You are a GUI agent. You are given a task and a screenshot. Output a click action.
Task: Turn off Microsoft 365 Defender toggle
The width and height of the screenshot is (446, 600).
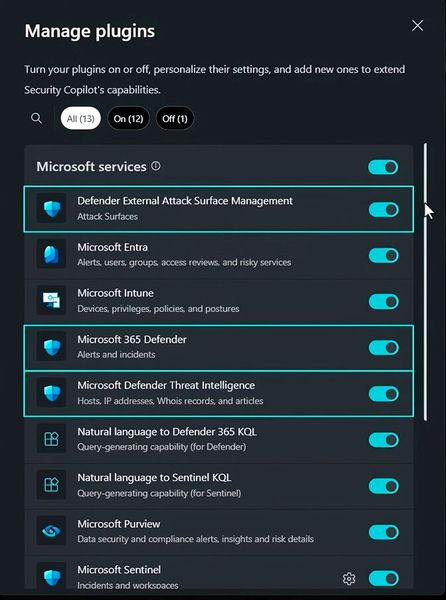[384, 347]
